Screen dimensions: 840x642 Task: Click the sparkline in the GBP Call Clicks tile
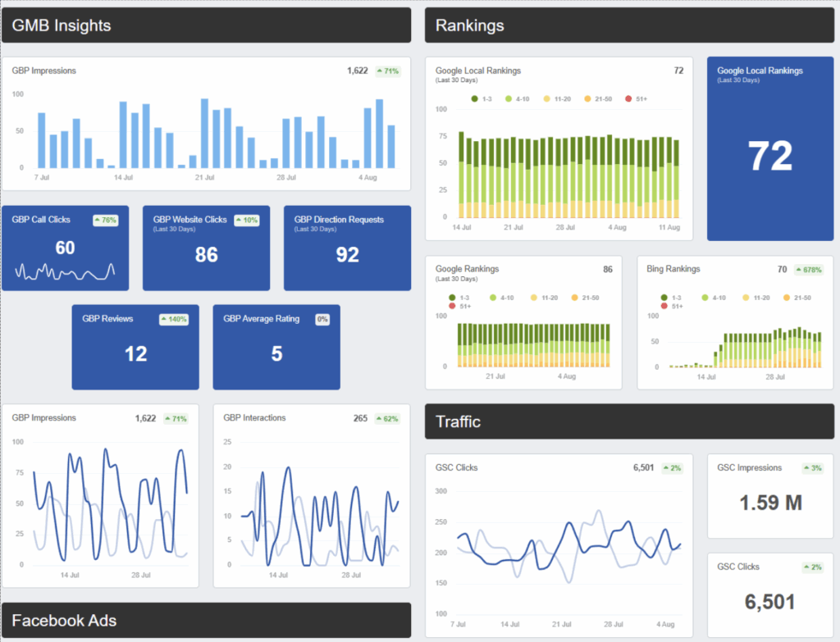click(65, 271)
